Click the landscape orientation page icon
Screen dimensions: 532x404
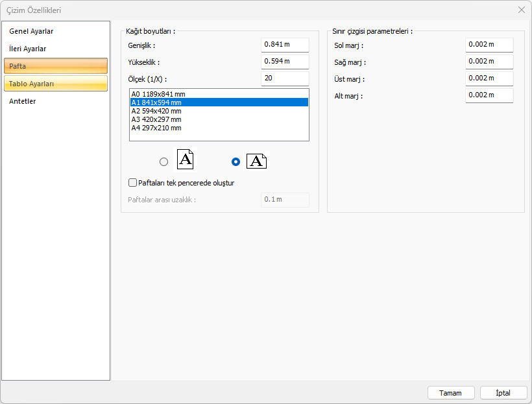(x=256, y=161)
